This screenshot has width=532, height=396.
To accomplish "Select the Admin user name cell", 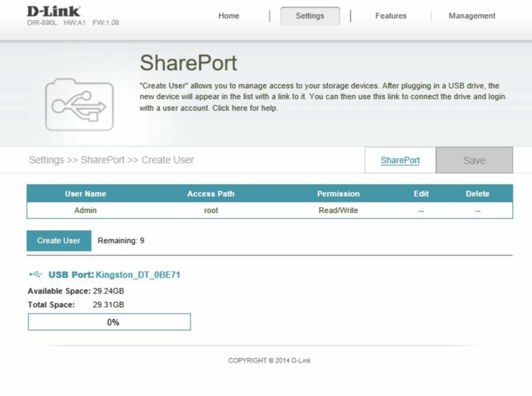I will (x=85, y=210).
